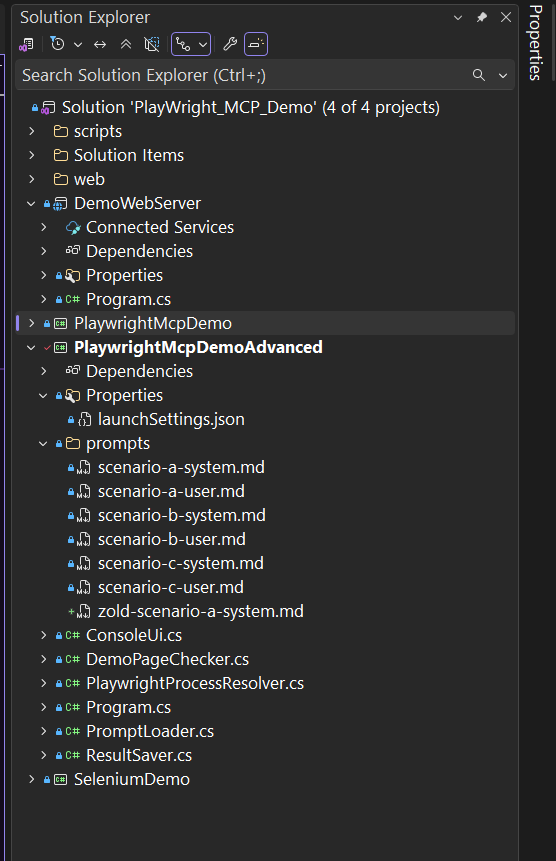Click the DemoWebServer web project icon

coord(60,204)
